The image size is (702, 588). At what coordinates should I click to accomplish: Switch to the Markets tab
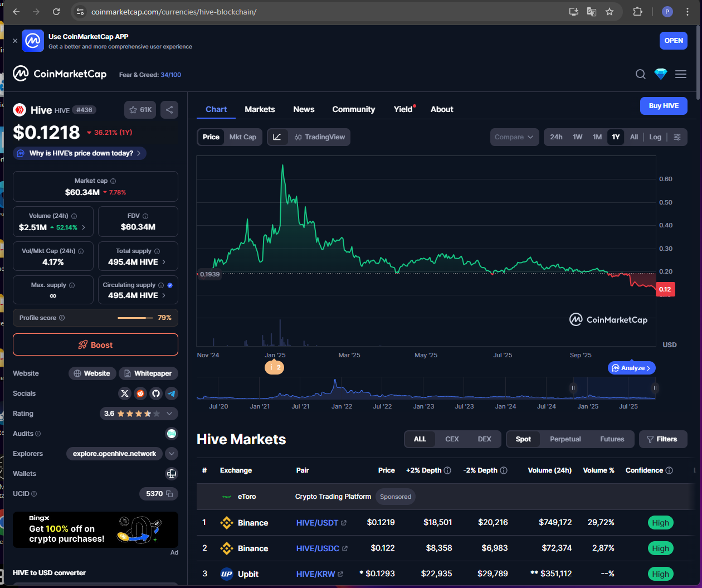point(260,109)
